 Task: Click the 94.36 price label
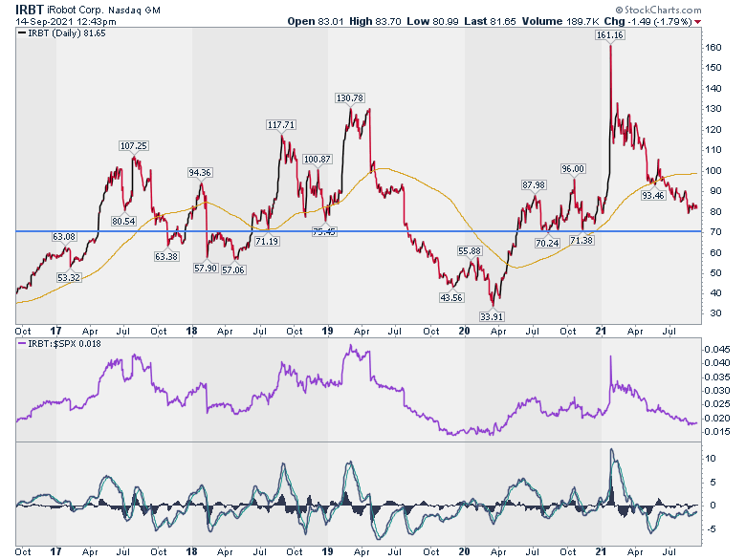[200, 173]
